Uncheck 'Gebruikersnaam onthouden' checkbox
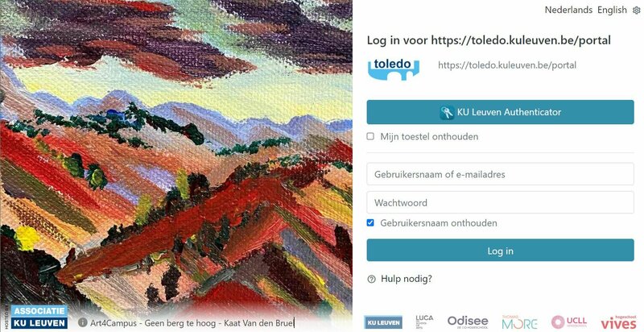This screenshot has width=644, height=332. 370,223
